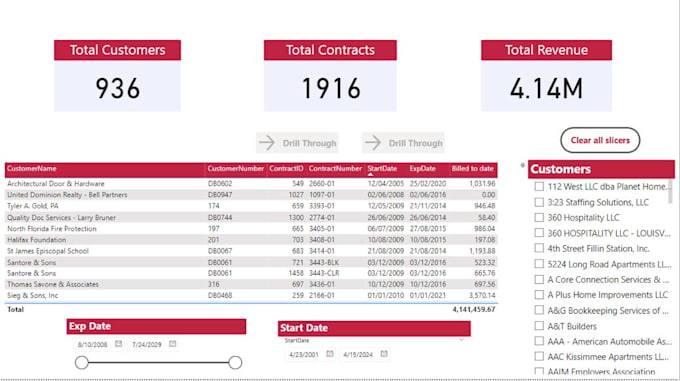Click the total amount 4,141,459.67
Viewport: 680px width, 381px height.
[x=474, y=309]
